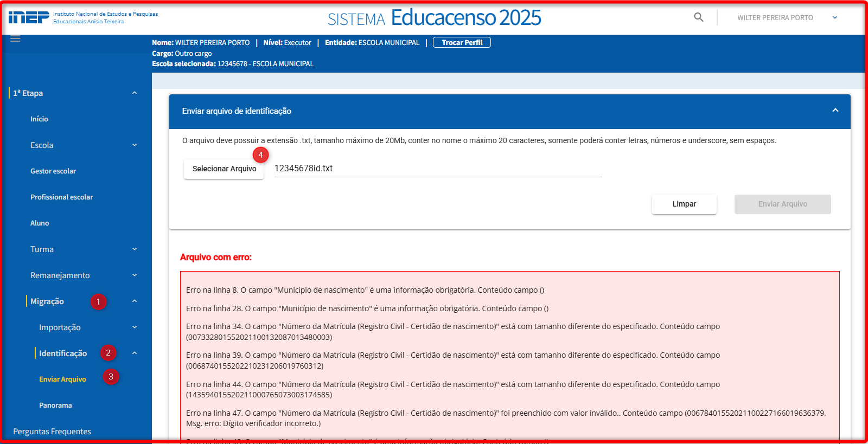Click the "Erro na linha 34" error message
The height and width of the screenshot is (444, 868).
[453, 332]
